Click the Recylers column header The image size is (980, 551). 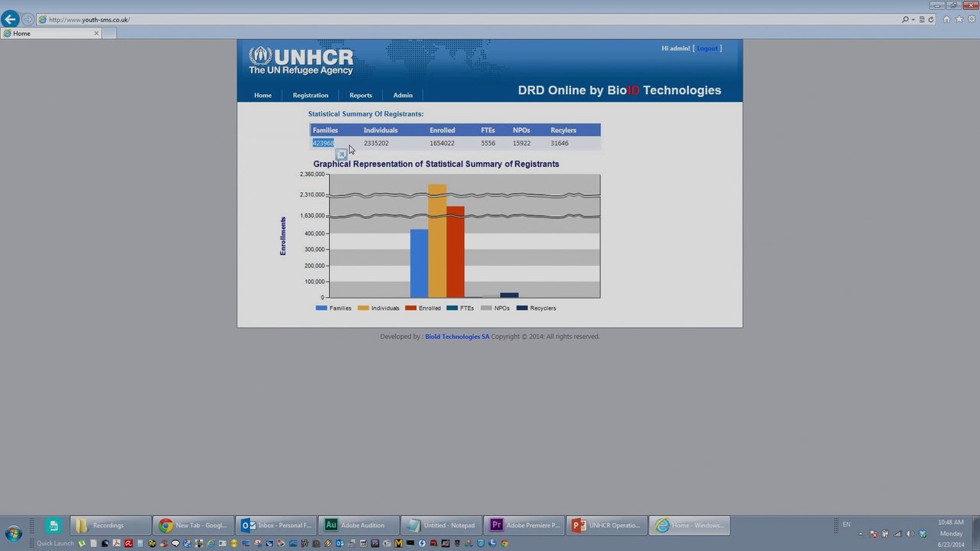[563, 130]
